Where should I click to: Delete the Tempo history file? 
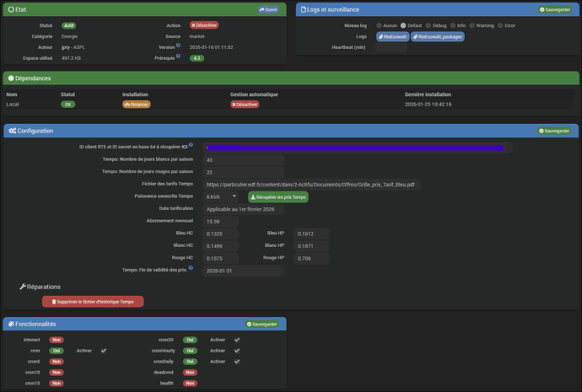[93, 302]
